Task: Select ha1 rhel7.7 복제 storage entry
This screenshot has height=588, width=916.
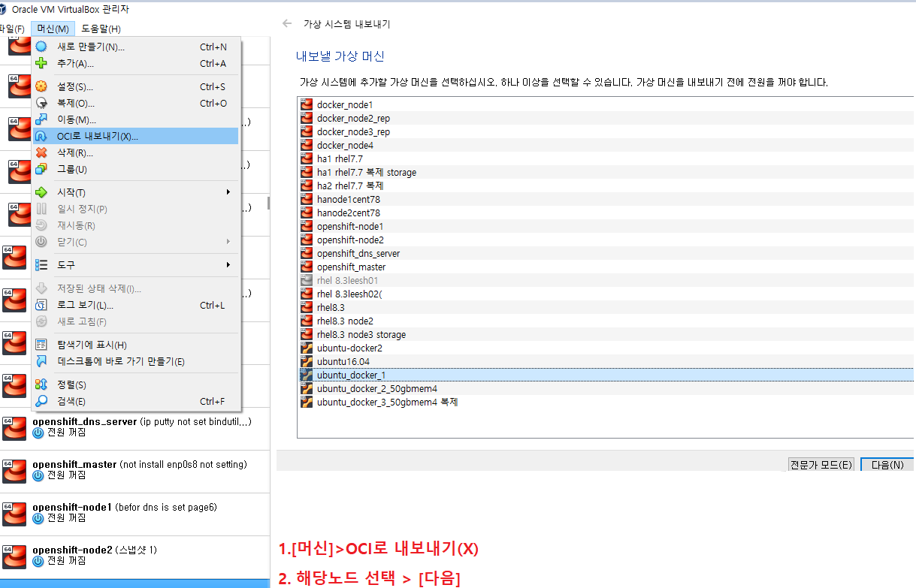Action: pyautogui.click(x=606, y=172)
